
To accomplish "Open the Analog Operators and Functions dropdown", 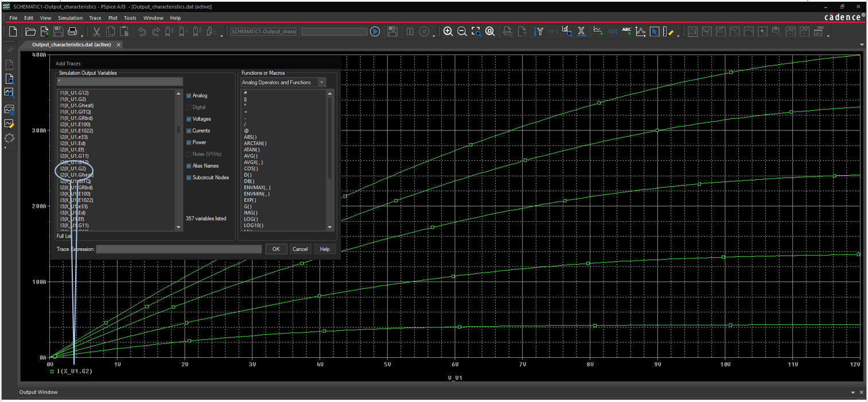I will coord(321,83).
